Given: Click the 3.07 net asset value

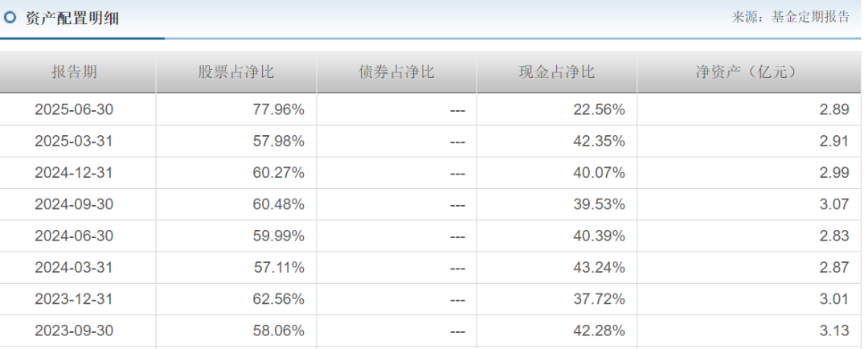Looking at the screenshot, I should [834, 204].
